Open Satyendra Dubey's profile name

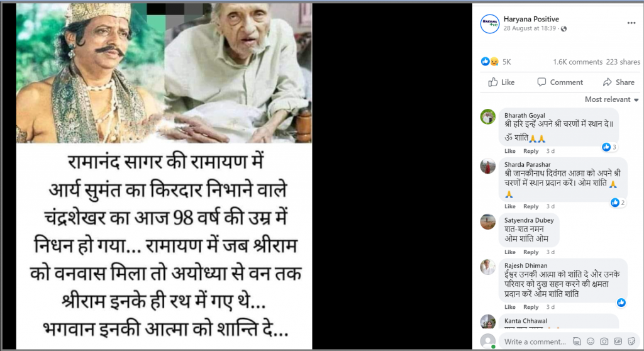[529, 220]
